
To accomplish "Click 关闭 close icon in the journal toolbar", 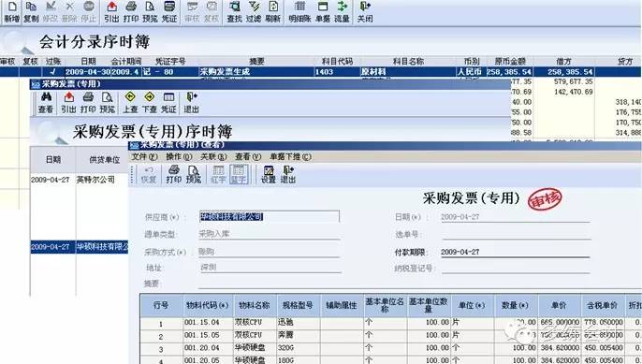I will (x=365, y=11).
